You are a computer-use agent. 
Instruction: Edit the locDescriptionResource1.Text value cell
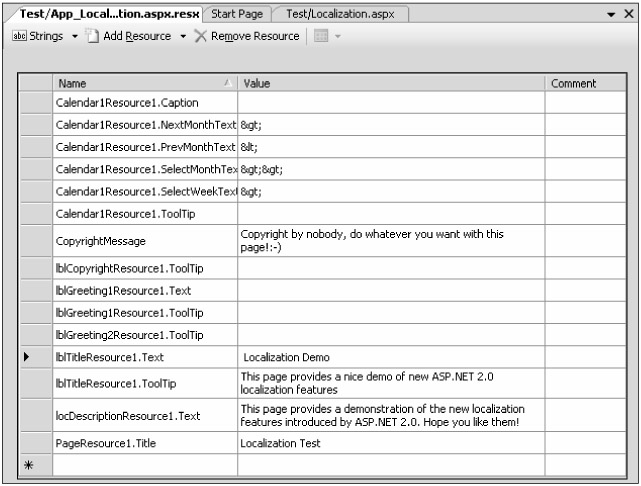[x=390, y=415]
